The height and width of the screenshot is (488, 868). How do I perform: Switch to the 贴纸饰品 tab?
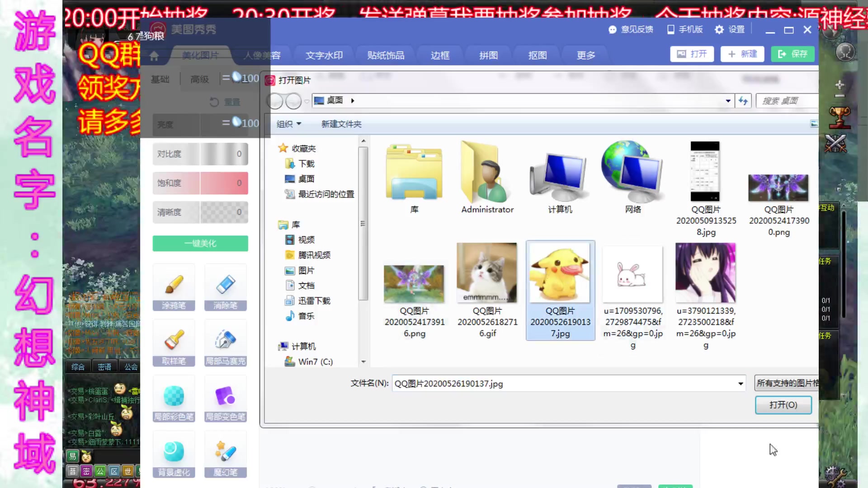[x=386, y=55]
